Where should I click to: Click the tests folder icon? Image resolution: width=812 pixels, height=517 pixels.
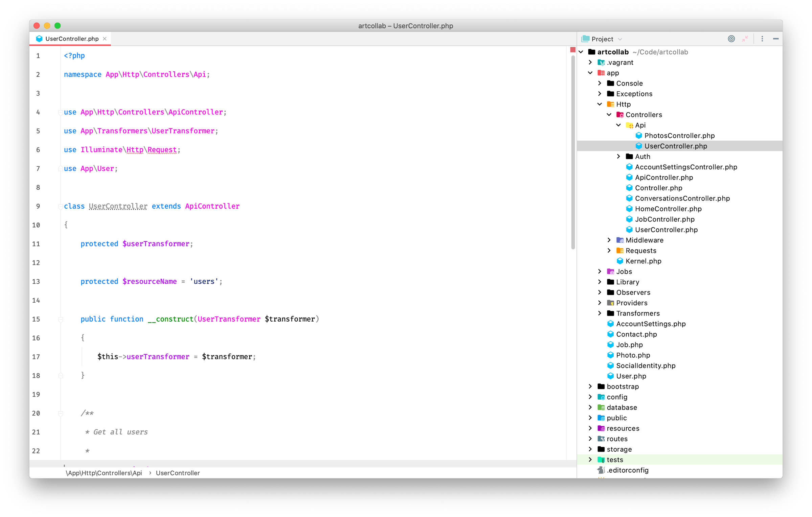coord(601,460)
